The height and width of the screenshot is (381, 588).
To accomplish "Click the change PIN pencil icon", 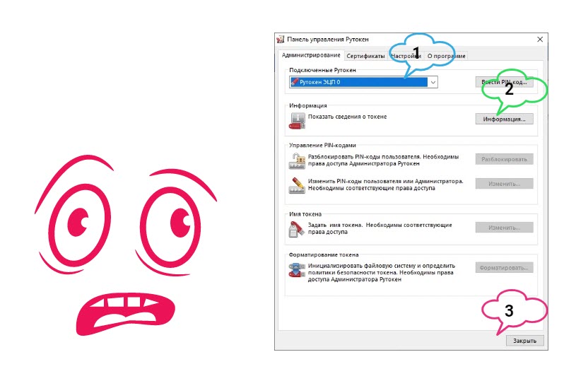I will [x=297, y=185].
